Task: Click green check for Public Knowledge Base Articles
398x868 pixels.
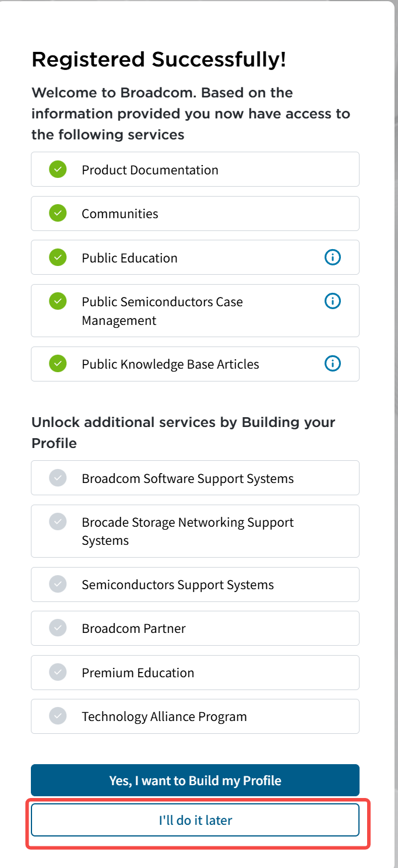Action: click(58, 363)
